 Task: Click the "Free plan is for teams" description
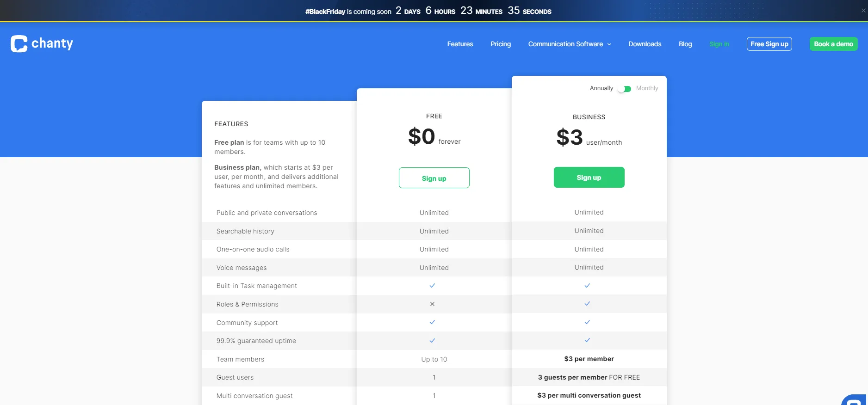270,147
